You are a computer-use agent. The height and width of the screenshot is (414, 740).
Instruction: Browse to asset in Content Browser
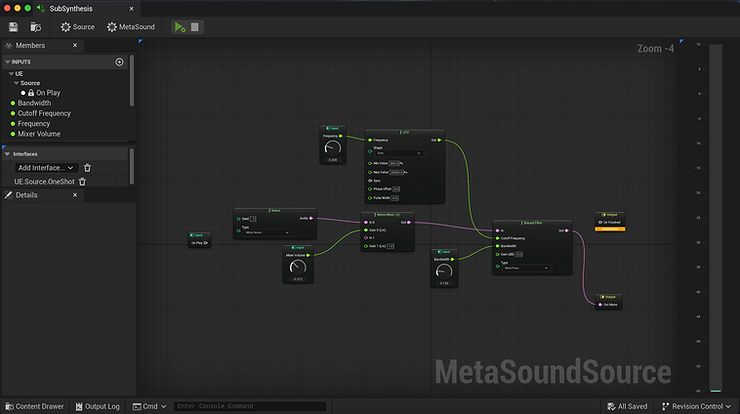tap(36, 27)
